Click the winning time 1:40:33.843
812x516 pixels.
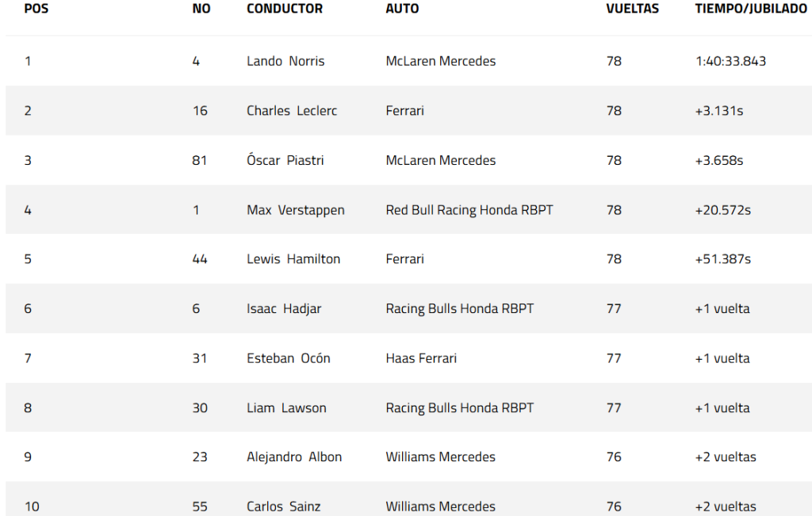pos(730,61)
